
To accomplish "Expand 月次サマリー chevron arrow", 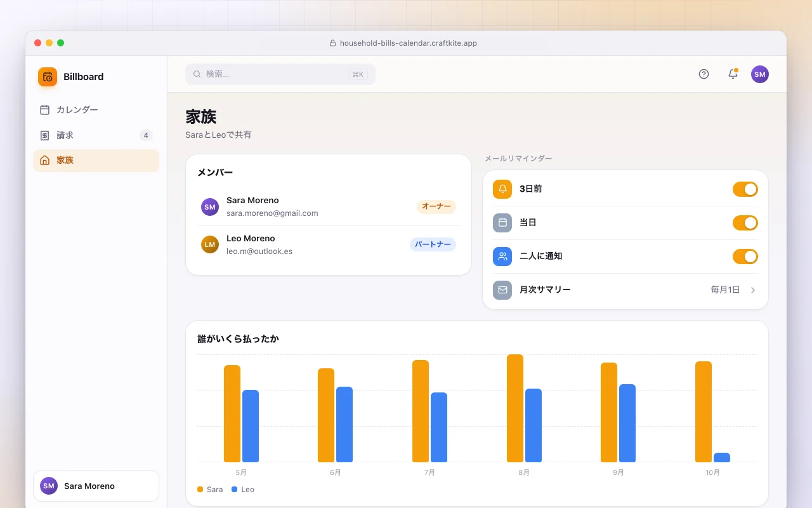I will click(x=753, y=290).
